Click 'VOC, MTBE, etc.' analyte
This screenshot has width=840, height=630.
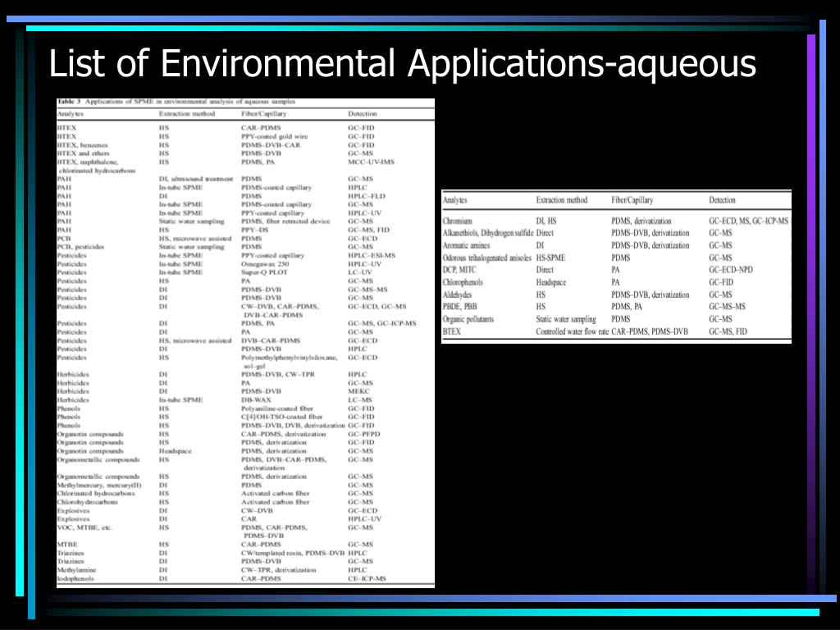pyautogui.click(x=84, y=527)
